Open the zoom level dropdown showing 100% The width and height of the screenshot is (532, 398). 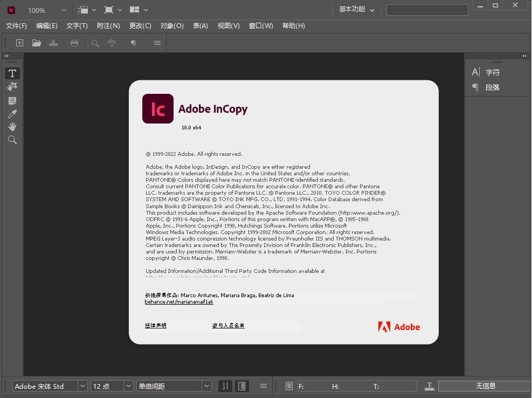[47, 9]
